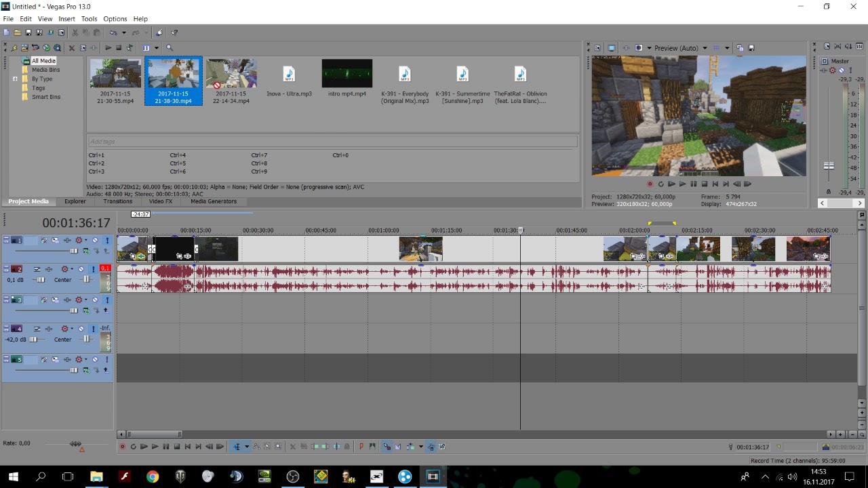868x488 pixels.
Task: Open Track FX on video track 1
Action: click(x=67, y=240)
